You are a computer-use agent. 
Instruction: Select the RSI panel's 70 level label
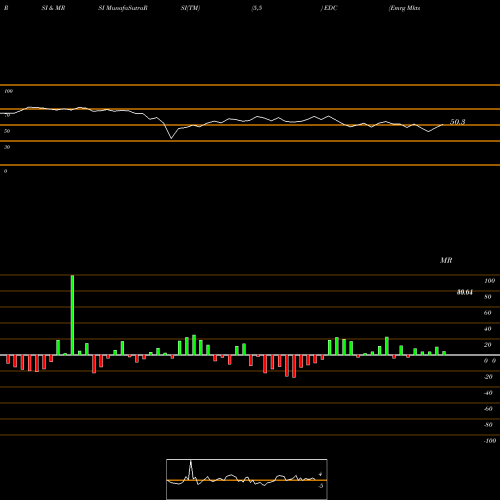click(x=7, y=115)
